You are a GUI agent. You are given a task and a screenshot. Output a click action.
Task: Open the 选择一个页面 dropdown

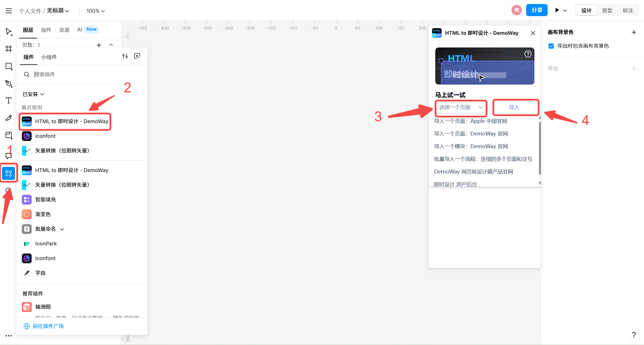[x=461, y=108]
